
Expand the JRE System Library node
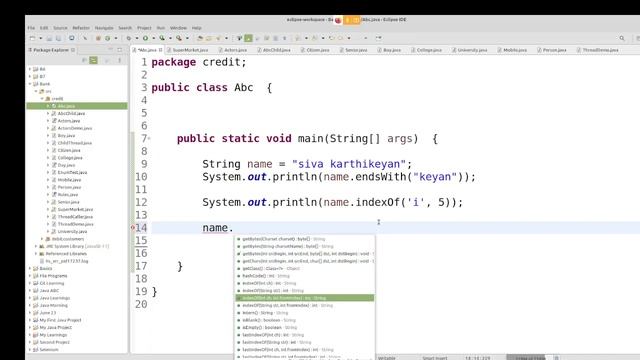coord(36,246)
